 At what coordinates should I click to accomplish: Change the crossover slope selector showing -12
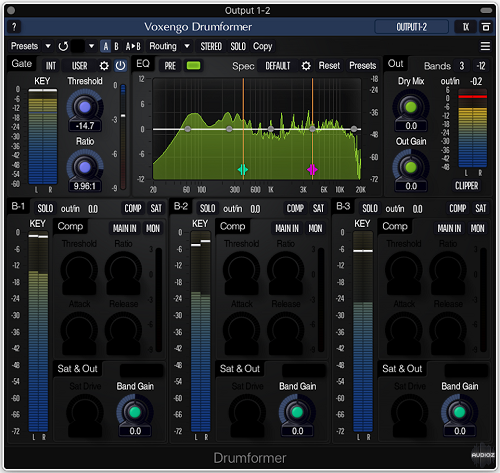[x=481, y=66]
